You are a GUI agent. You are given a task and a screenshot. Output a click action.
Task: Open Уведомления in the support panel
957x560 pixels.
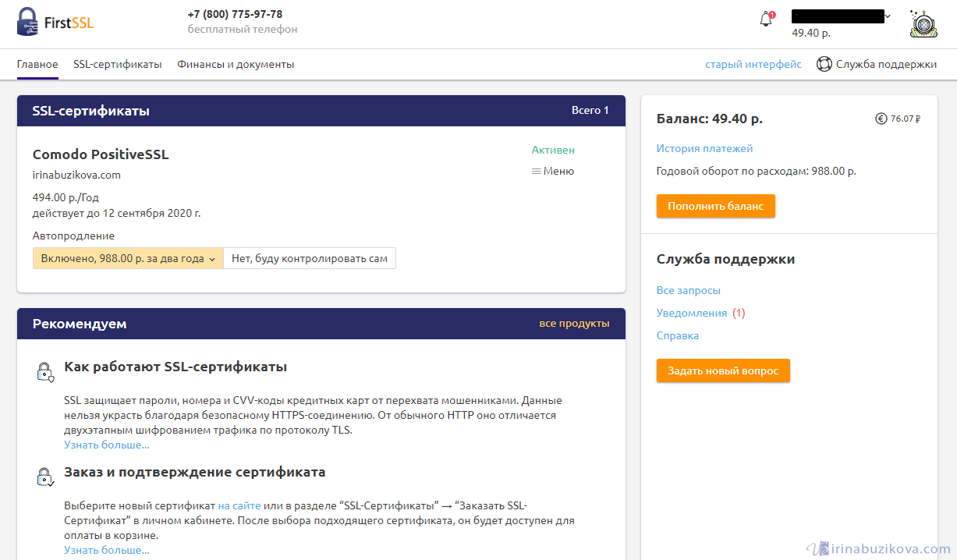tap(691, 313)
